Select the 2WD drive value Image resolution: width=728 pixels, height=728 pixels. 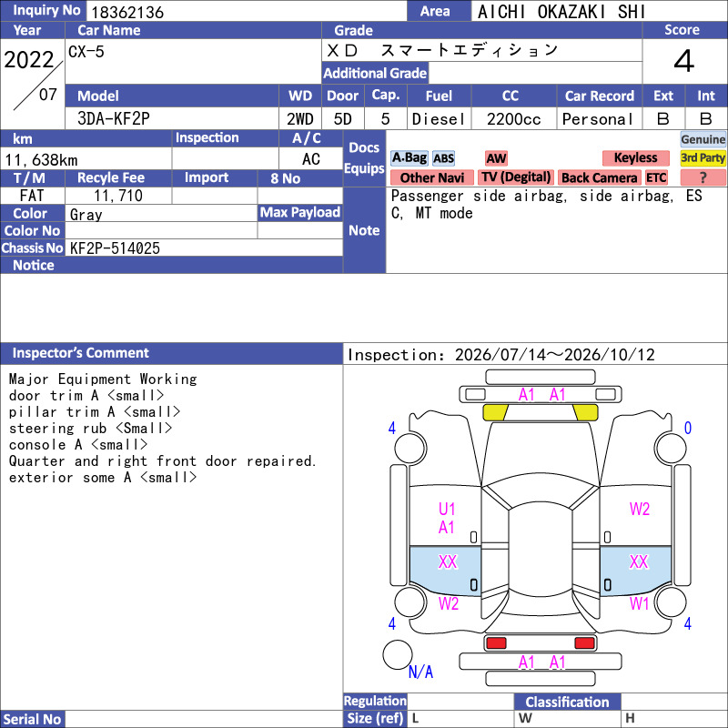(x=300, y=119)
